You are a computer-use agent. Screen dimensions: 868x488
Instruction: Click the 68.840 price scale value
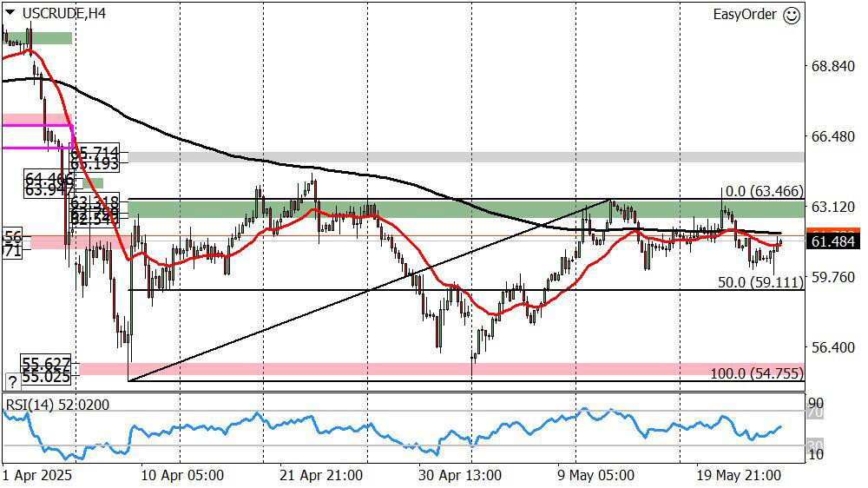[x=832, y=66]
